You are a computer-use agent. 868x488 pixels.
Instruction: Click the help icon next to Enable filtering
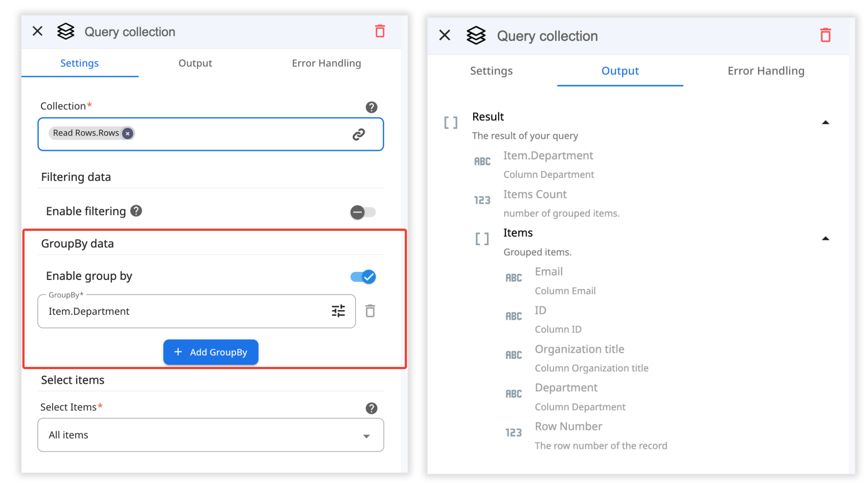[x=136, y=211]
